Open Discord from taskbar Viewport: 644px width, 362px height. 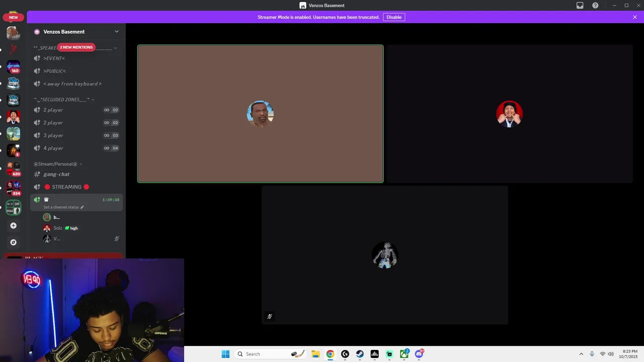(419, 354)
